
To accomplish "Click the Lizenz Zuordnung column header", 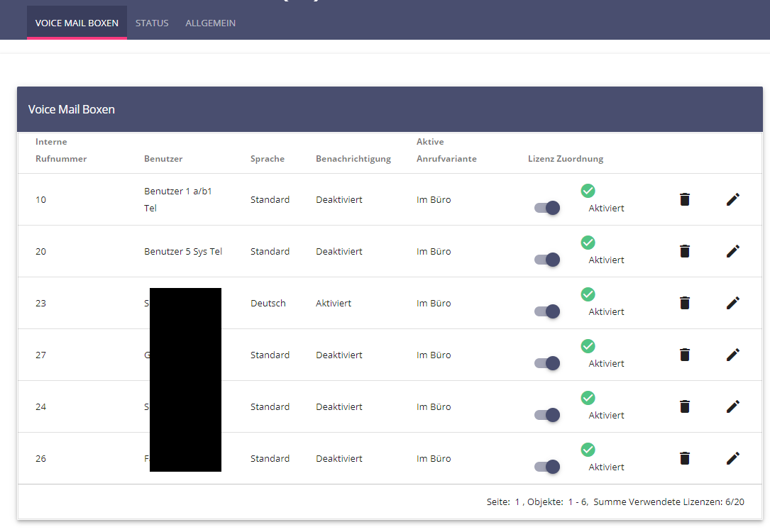I will (x=565, y=159).
